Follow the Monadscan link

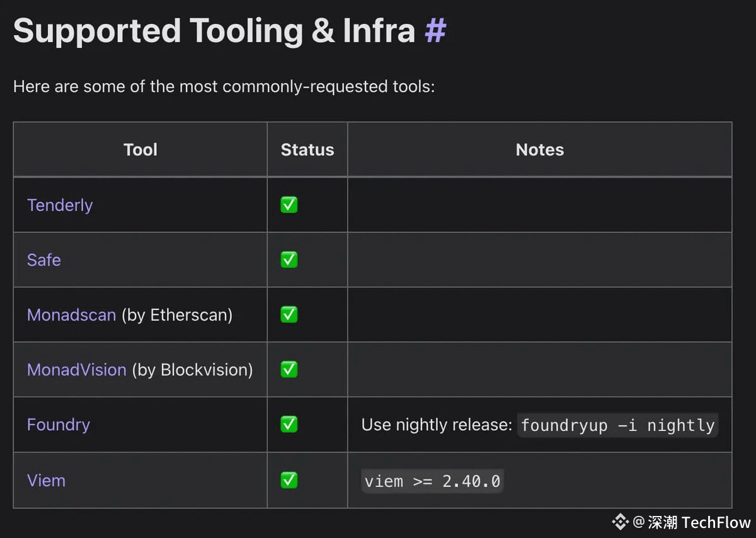click(x=71, y=315)
